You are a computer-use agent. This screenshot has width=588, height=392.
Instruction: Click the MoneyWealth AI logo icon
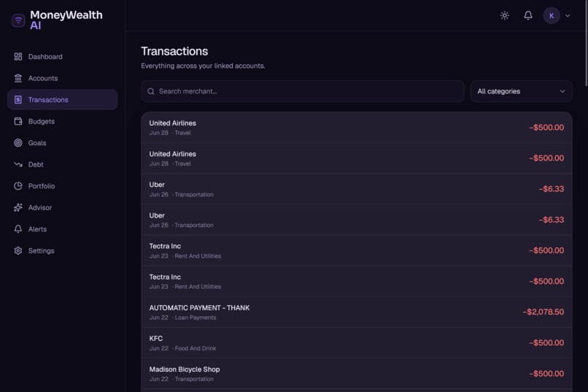pos(18,20)
